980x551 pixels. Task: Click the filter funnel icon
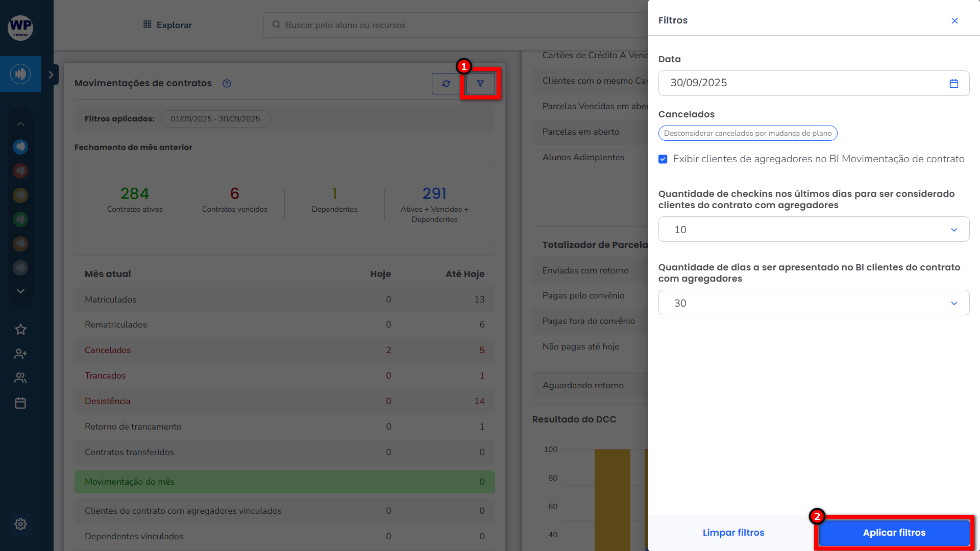point(480,84)
